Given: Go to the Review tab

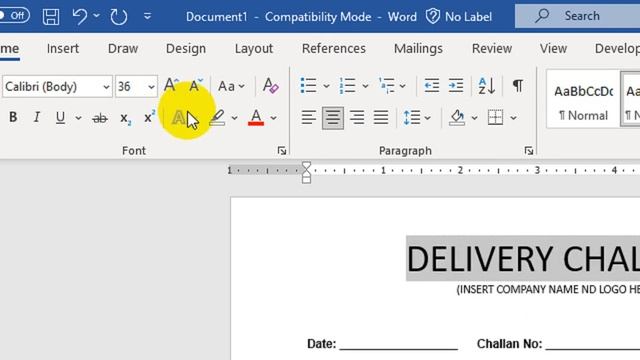Looking at the screenshot, I should [x=492, y=49].
